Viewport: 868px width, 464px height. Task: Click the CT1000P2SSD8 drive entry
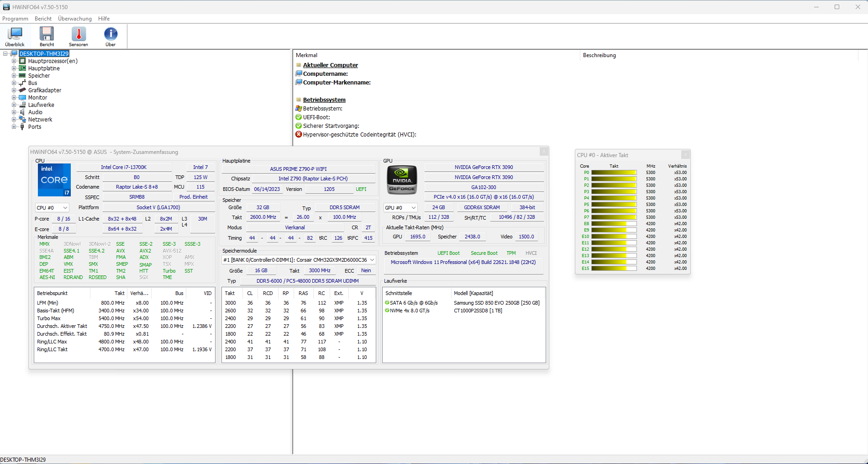(x=478, y=311)
